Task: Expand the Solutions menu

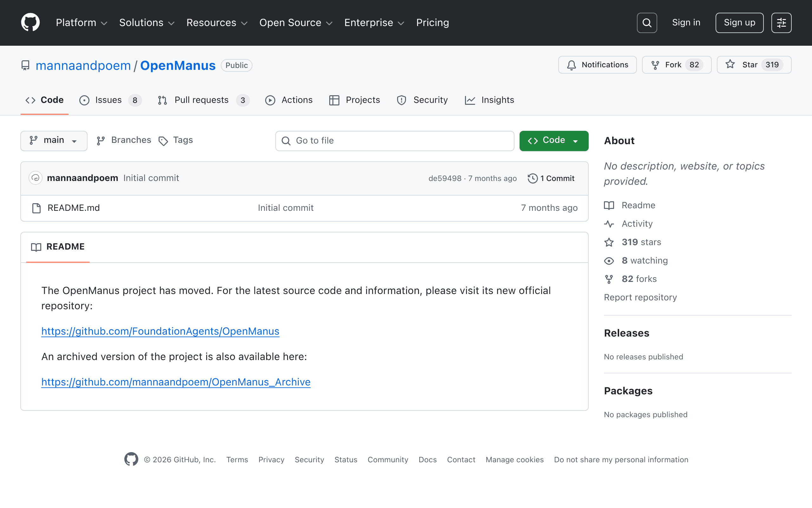Action: 147,23
